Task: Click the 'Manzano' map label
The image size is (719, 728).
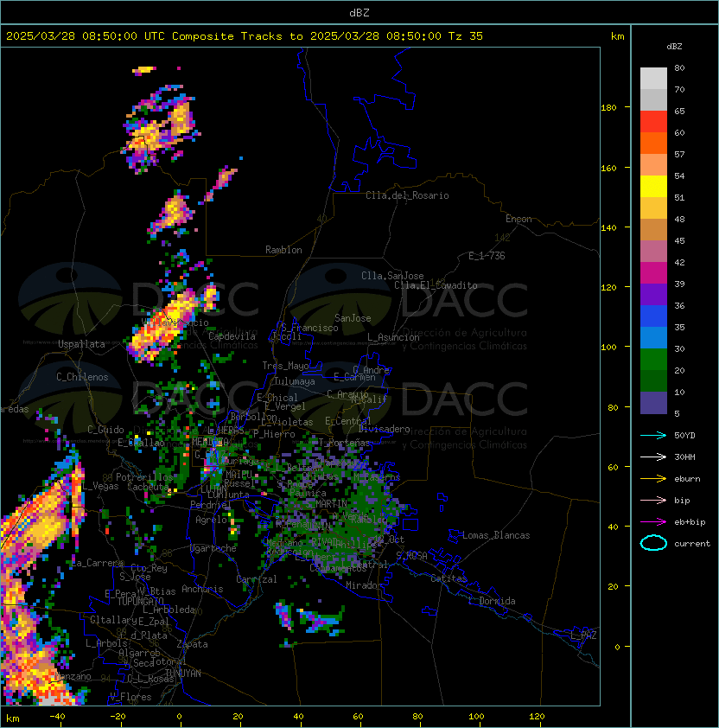Action: click(73, 676)
